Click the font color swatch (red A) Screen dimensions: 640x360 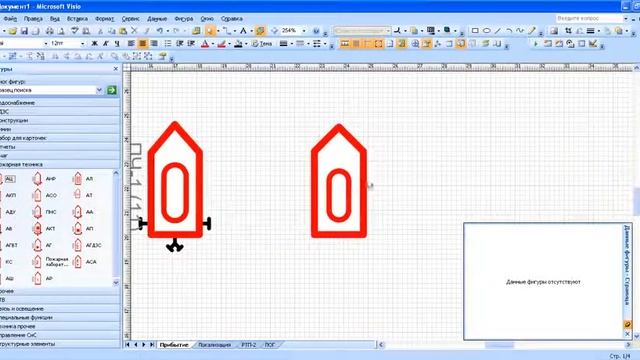point(205,44)
